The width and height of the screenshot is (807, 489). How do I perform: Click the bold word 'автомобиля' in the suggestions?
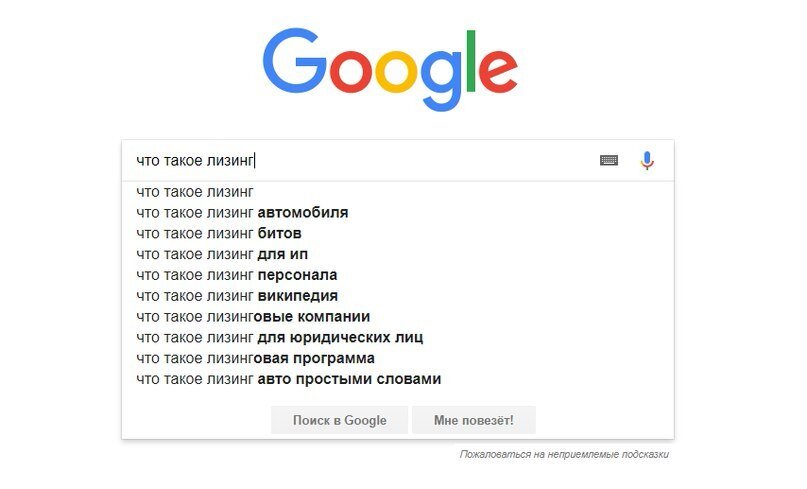303,212
